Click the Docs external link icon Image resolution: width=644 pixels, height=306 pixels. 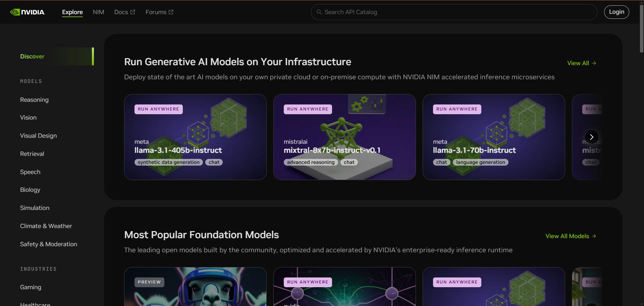point(133,12)
